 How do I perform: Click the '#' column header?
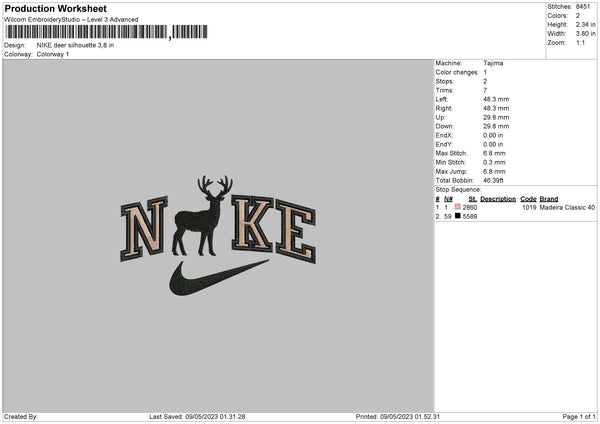[437, 199]
